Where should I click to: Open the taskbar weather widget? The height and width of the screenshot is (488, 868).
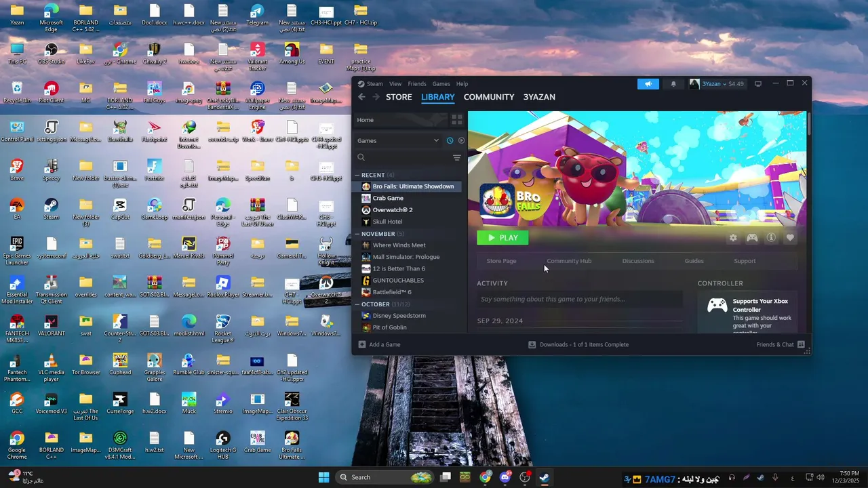coord(27,477)
